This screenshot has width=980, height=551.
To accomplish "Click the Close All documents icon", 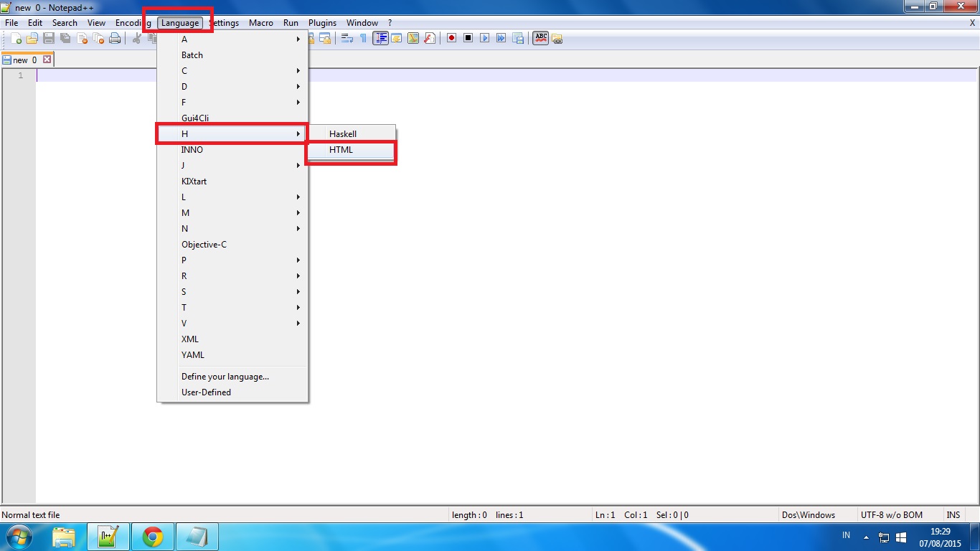I will coord(98,38).
